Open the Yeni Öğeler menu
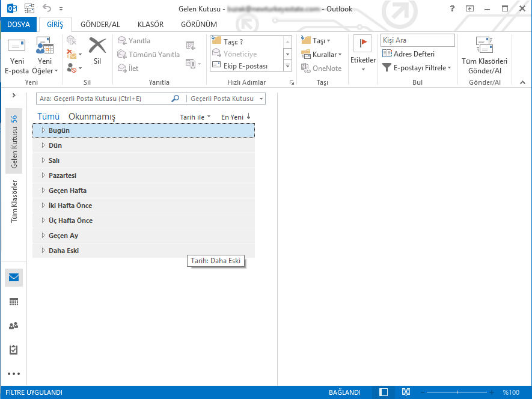This screenshot has height=399, width=532. [x=45, y=56]
